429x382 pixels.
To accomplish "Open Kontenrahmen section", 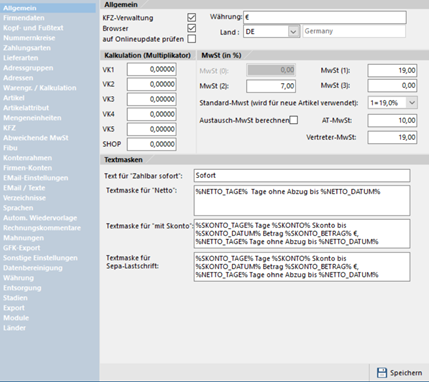I will pyautogui.click(x=28, y=158).
